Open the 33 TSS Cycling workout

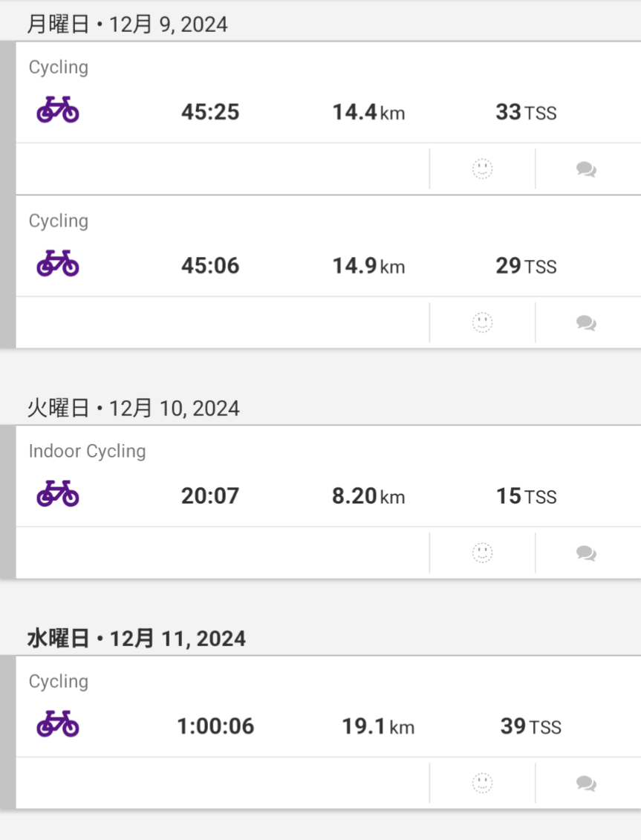525,112
